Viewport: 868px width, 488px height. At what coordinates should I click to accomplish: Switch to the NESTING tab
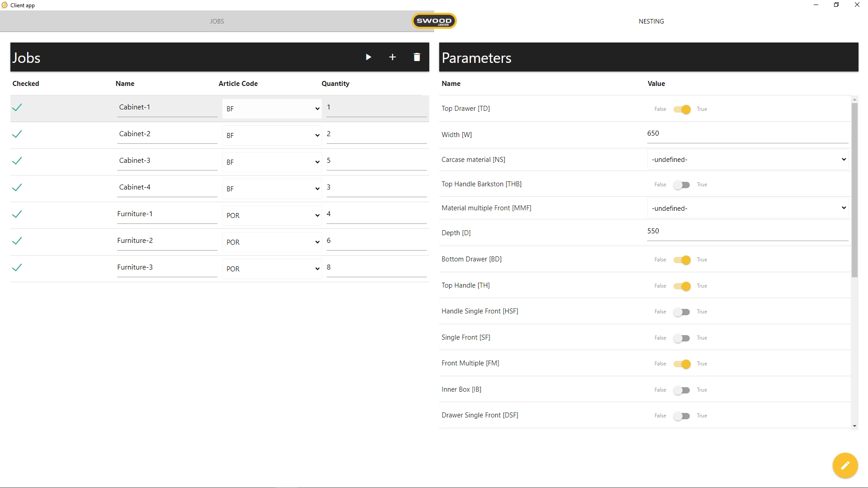coord(651,21)
